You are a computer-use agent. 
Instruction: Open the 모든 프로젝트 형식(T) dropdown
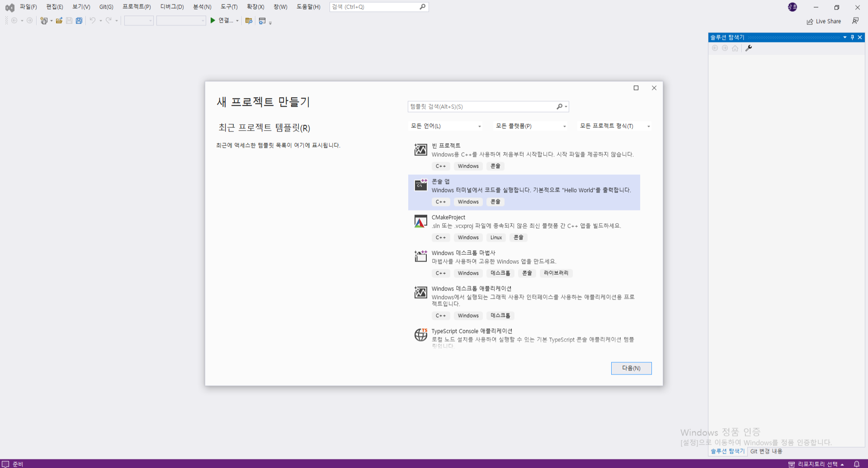pos(615,126)
